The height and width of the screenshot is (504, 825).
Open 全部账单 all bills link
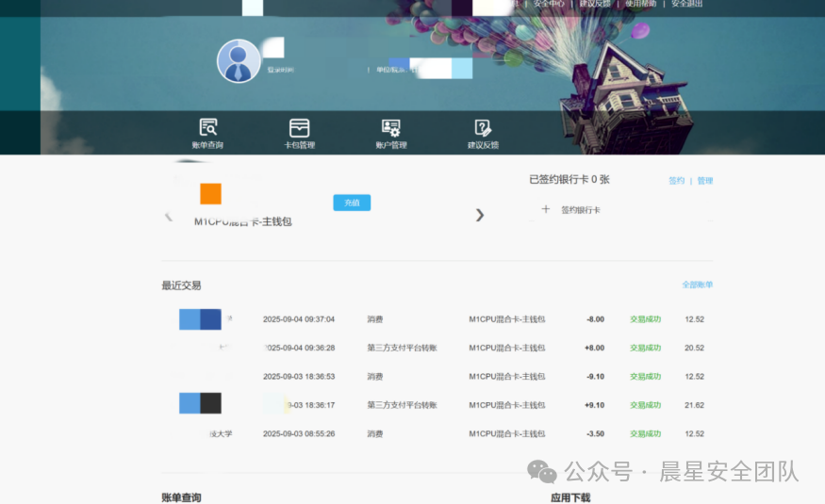tap(697, 285)
